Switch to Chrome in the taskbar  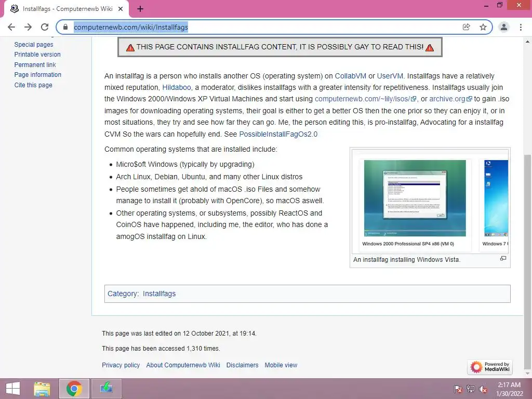[74, 389]
